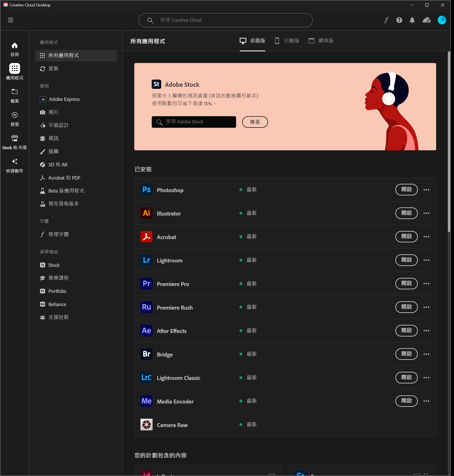Click the Adobe Stock St logo
This screenshot has width=454, height=476.
(x=156, y=84)
